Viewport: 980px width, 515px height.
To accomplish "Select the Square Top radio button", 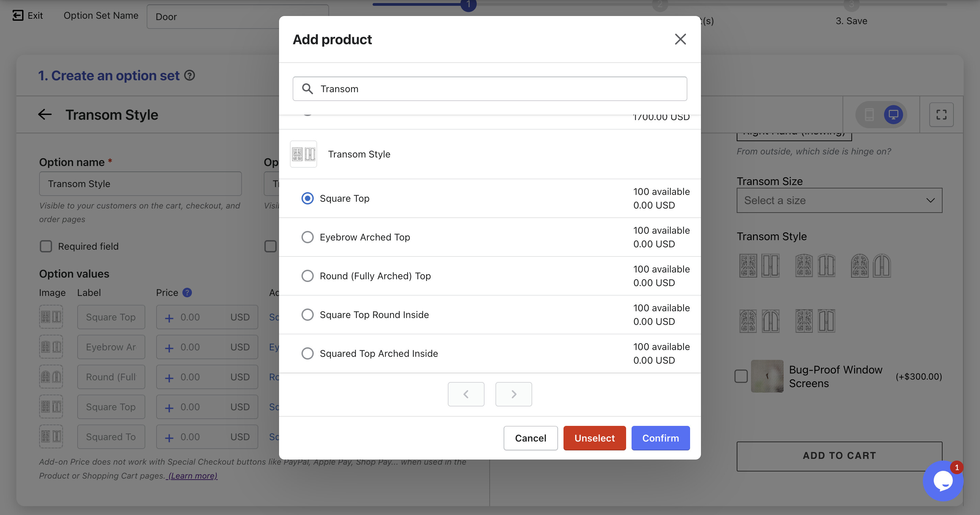I will coord(307,198).
